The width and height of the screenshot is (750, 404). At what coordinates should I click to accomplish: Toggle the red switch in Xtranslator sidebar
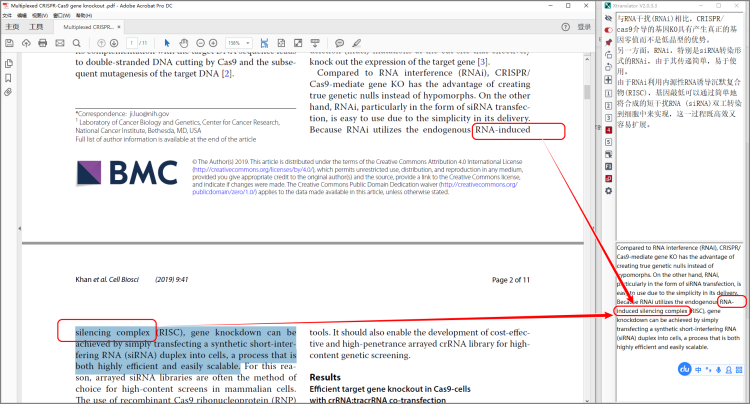(609, 31)
